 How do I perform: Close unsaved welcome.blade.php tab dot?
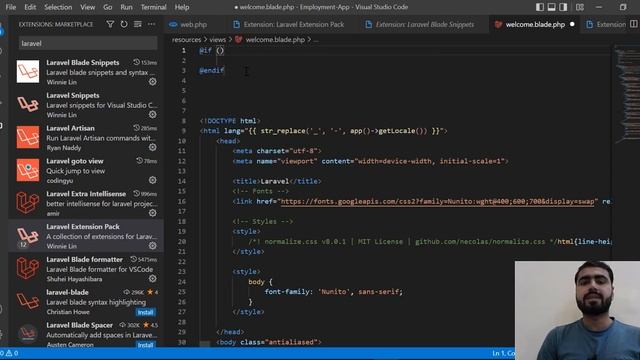(572, 24)
